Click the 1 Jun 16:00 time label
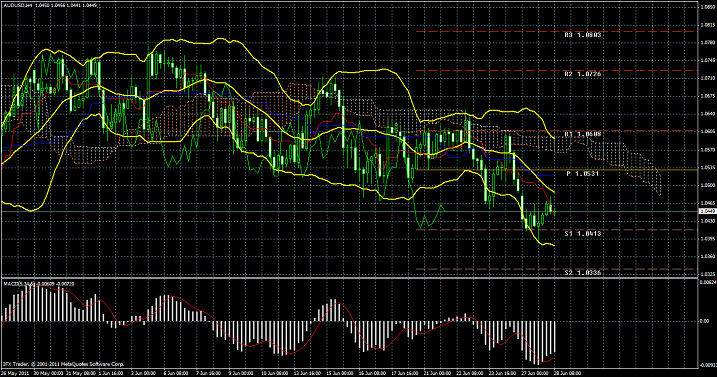The image size is (717, 377). [111, 373]
